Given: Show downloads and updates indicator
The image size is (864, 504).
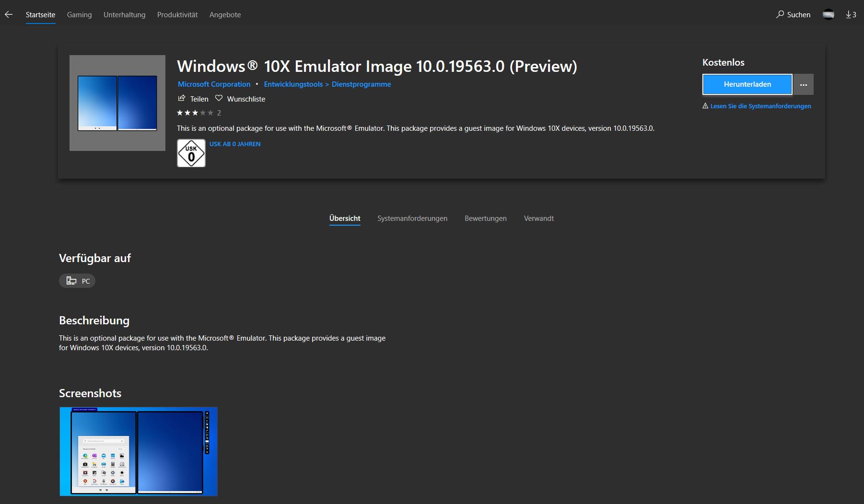Looking at the screenshot, I should (x=851, y=15).
